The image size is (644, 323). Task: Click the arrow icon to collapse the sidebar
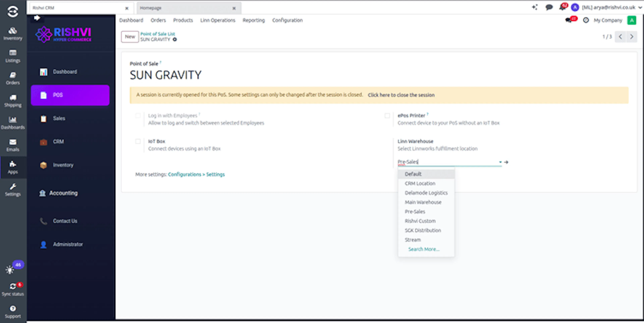pos(37,18)
